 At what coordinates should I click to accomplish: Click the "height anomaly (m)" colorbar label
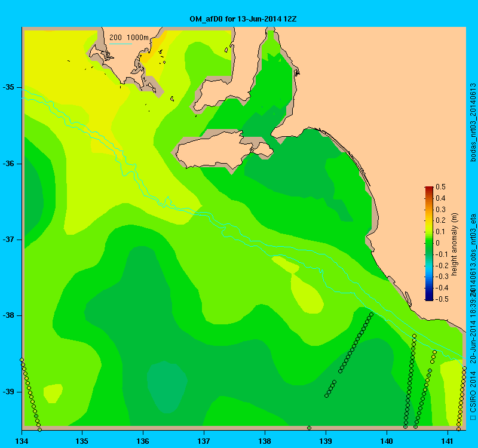click(x=455, y=244)
